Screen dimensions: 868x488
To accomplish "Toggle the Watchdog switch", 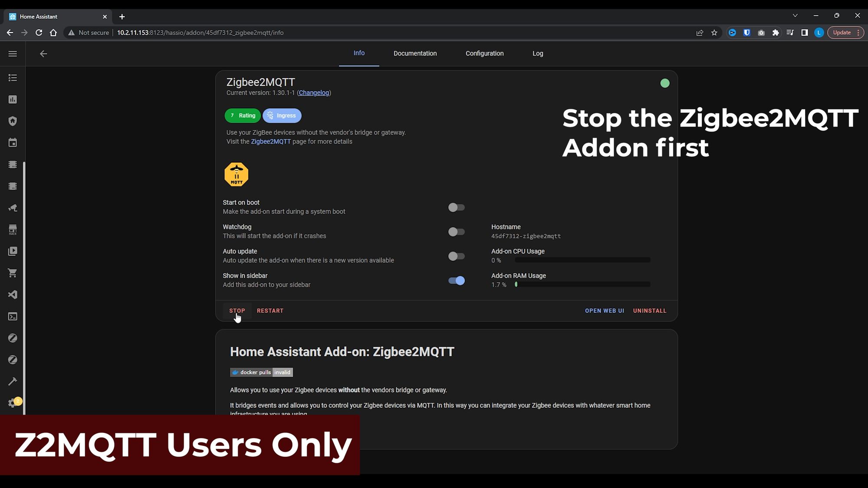I will pos(457,231).
